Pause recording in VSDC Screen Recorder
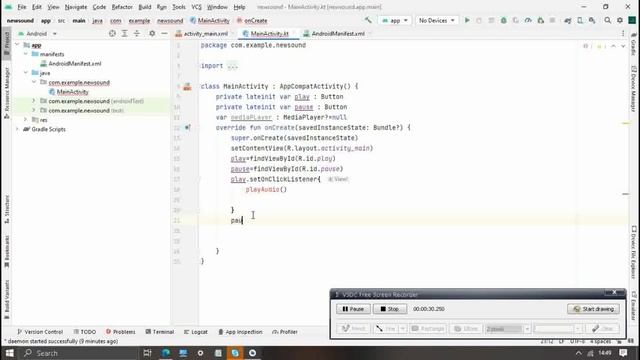 [353, 309]
